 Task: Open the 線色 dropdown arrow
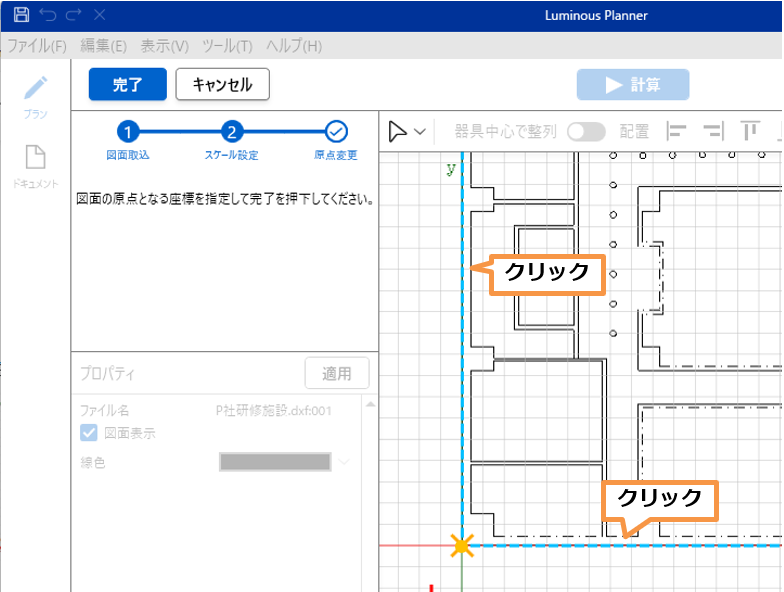coord(345,461)
